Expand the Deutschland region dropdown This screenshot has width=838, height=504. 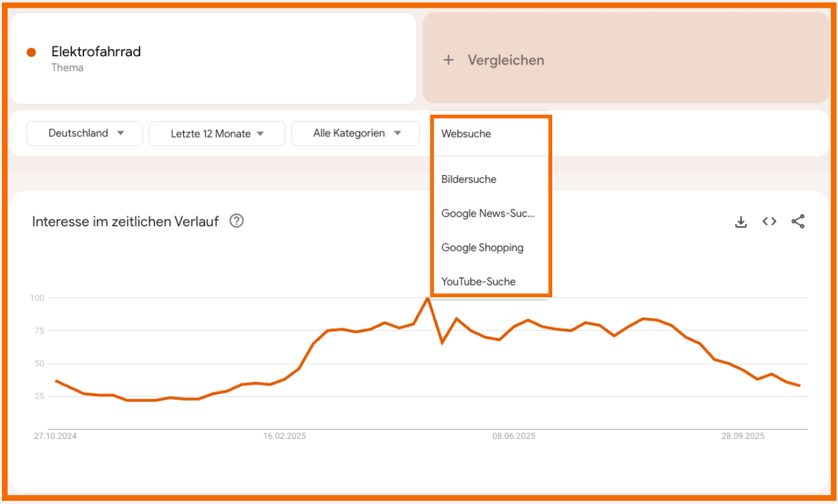pyautogui.click(x=85, y=133)
